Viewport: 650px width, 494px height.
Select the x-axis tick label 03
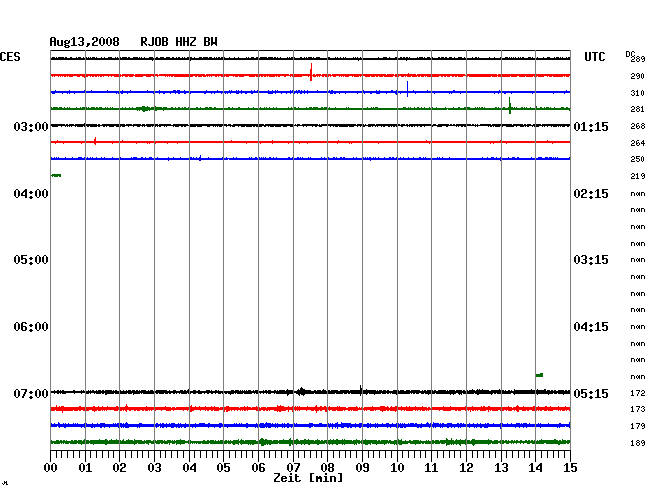[154, 468]
